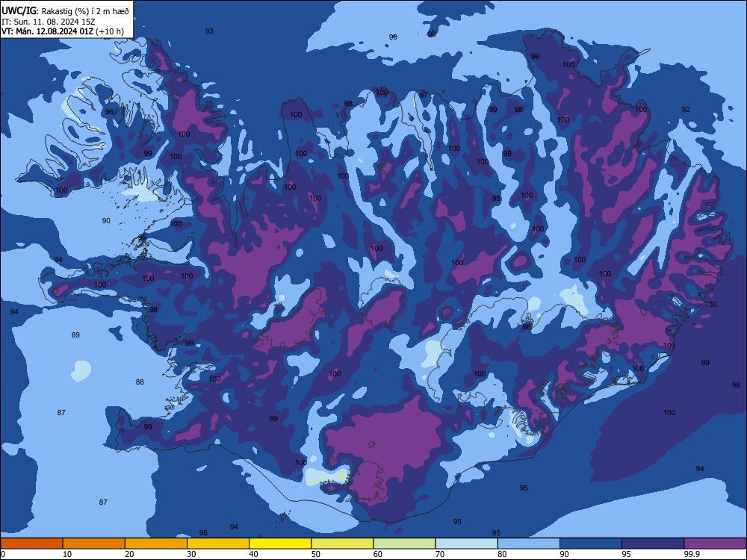
Task: Click the "93" humidity value on map
Action: tap(209, 31)
